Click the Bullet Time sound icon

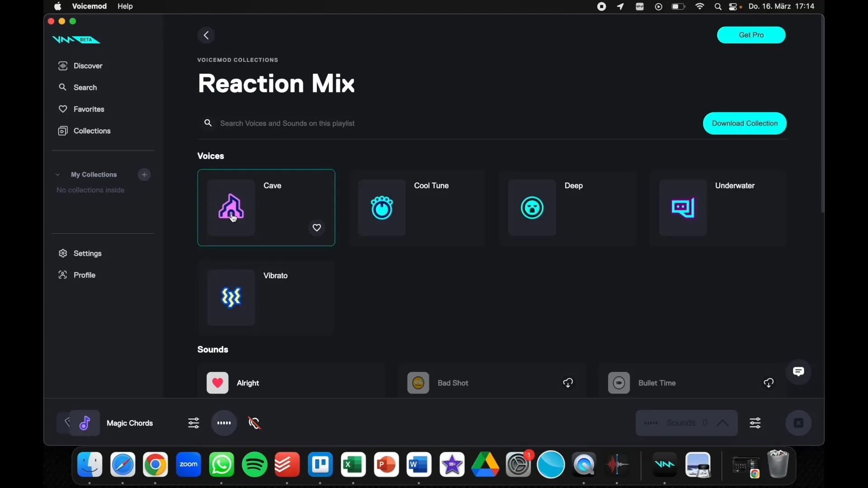(x=618, y=383)
